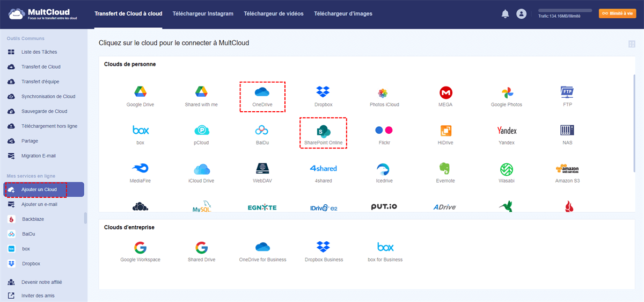Pick the Google Photos icon
The width and height of the screenshot is (644, 302).
pos(507,92)
